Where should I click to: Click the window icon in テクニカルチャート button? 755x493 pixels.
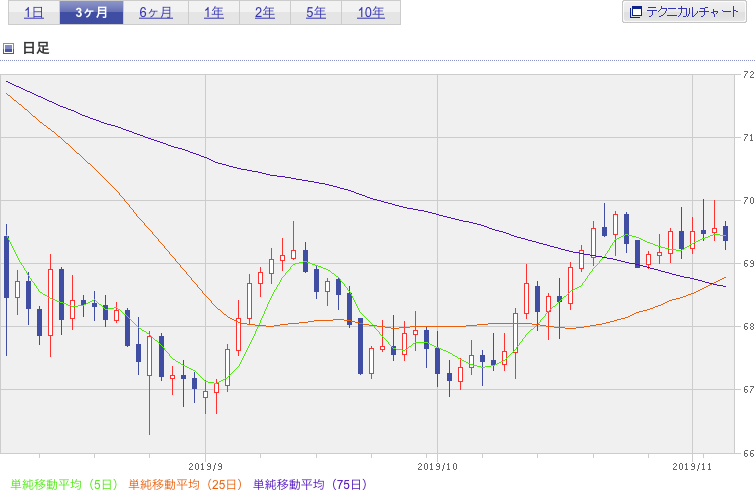pos(636,12)
